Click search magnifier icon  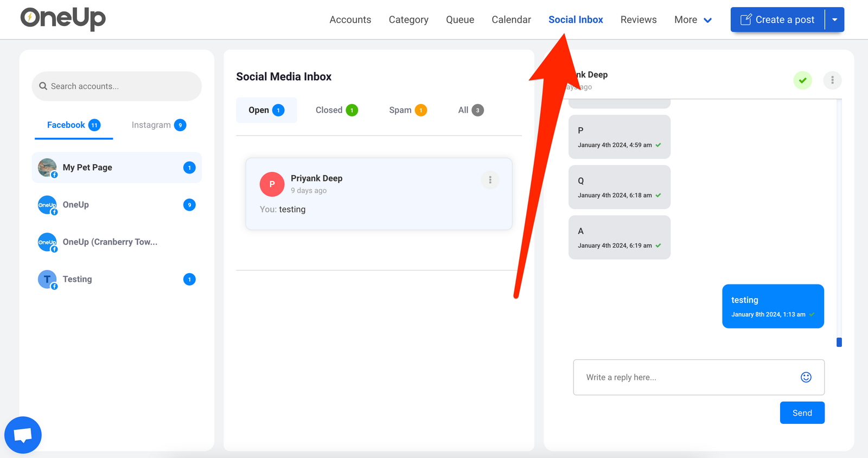click(43, 86)
